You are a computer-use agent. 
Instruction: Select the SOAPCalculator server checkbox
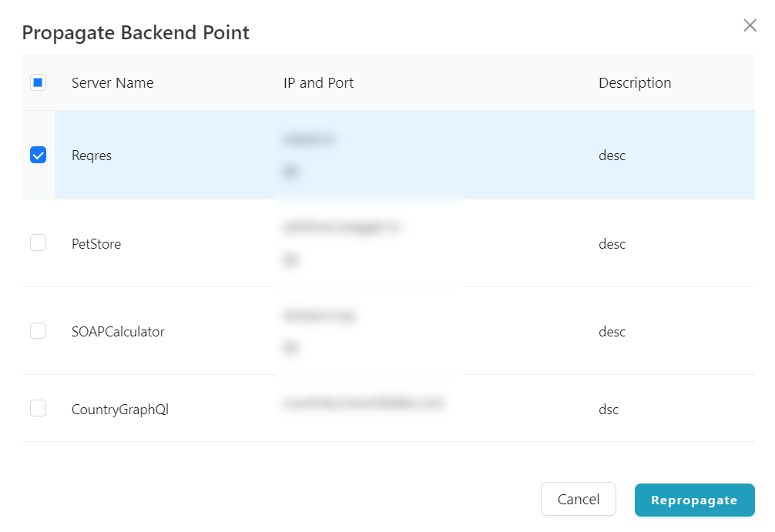[x=38, y=330]
